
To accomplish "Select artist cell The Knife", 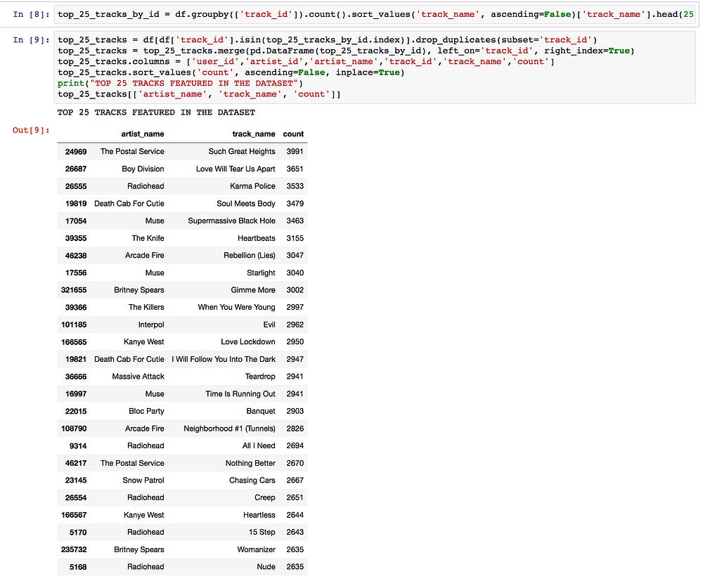I will (148, 238).
